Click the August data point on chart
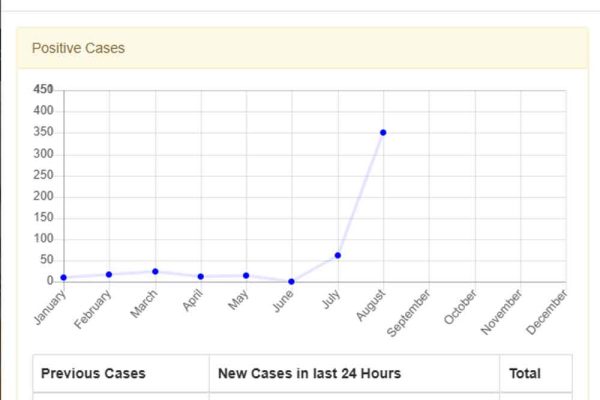 coord(383,132)
